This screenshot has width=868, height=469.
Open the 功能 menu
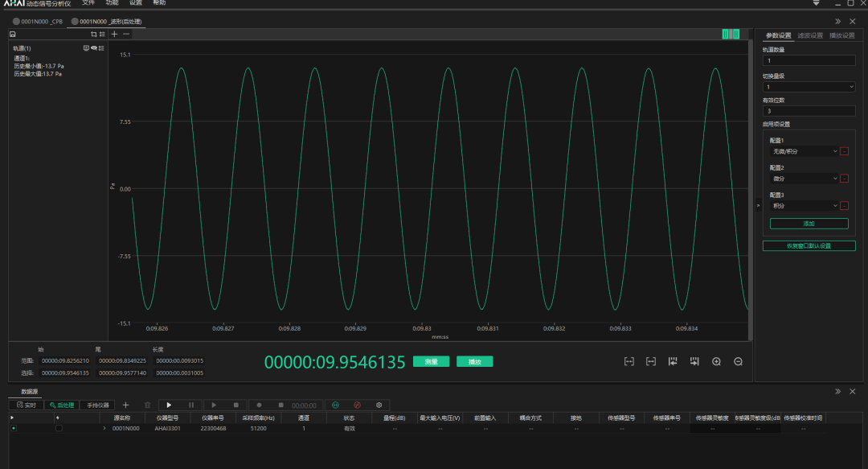112,2
